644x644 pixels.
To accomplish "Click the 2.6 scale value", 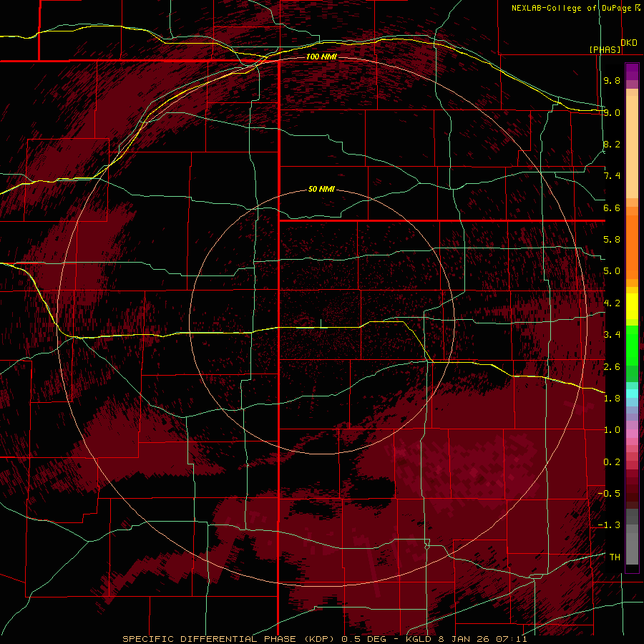I will (x=612, y=367).
